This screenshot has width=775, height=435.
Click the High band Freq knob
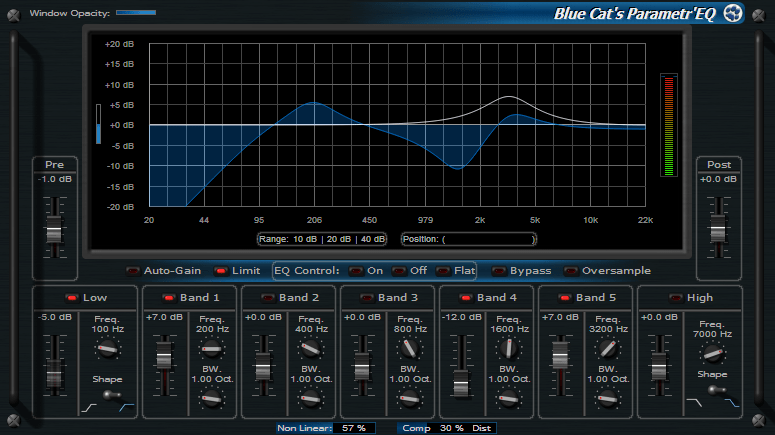click(712, 354)
